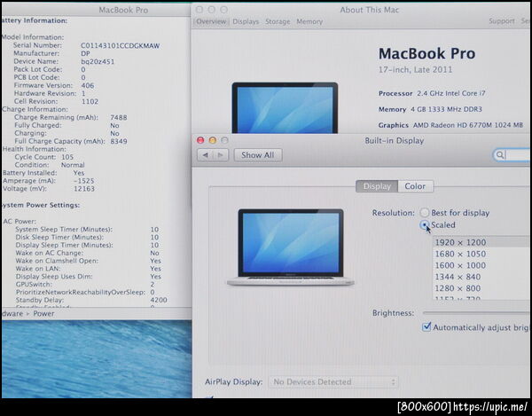Click the Display Sleep Timer (Minutes) row
The image size is (532, 416).
point(87,245)
